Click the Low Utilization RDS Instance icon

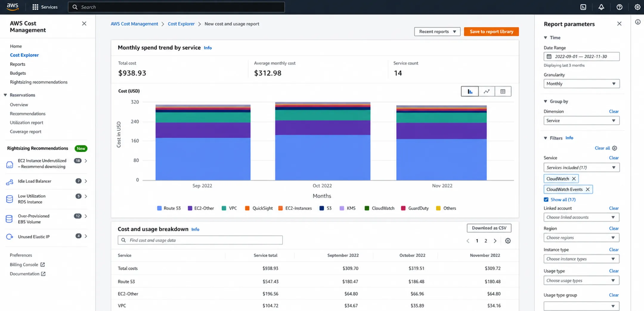(x=10, y=199)
